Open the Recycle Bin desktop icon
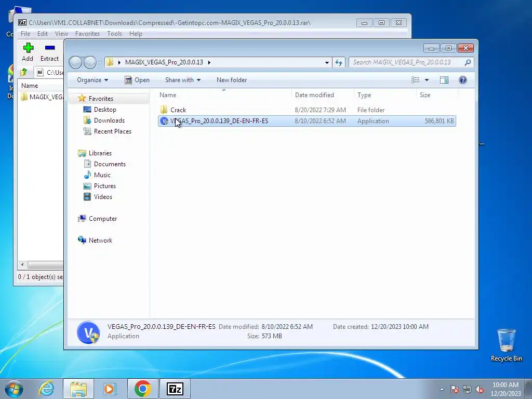Viewport: 532px width, 399px height. [x=506, y=345]
